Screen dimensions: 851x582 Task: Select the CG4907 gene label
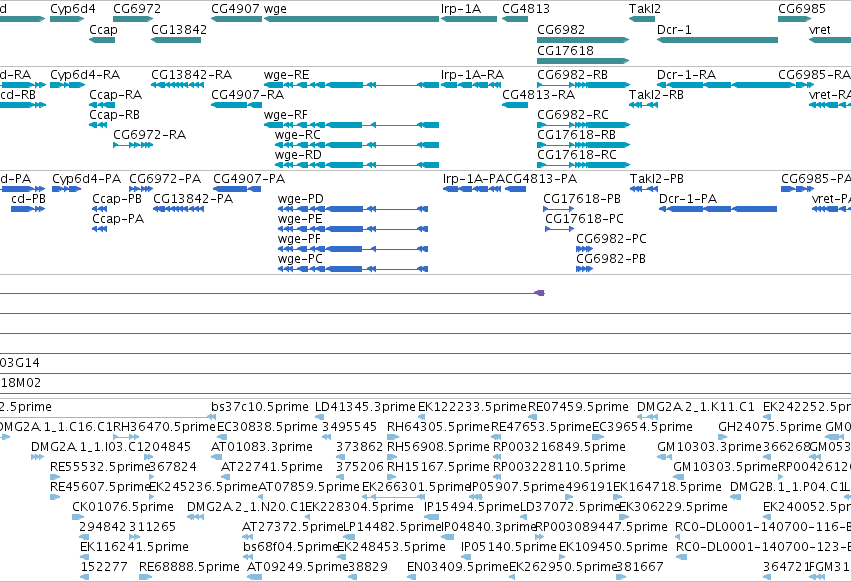236,9
